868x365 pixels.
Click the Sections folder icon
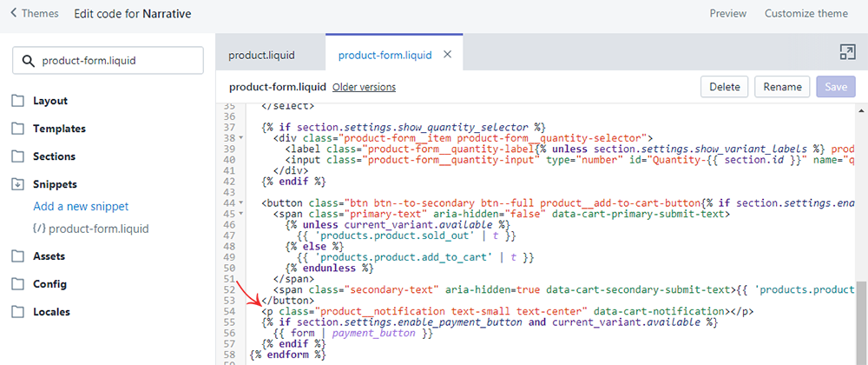point(18,156)
